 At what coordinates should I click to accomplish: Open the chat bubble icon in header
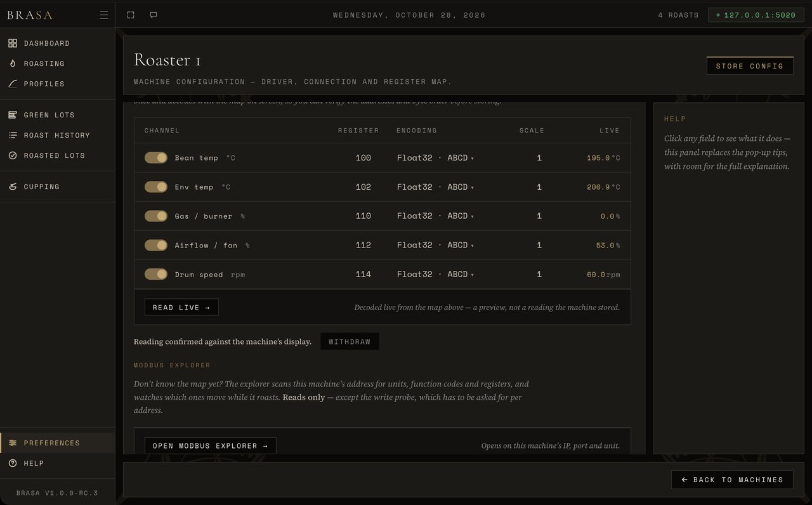154,15
